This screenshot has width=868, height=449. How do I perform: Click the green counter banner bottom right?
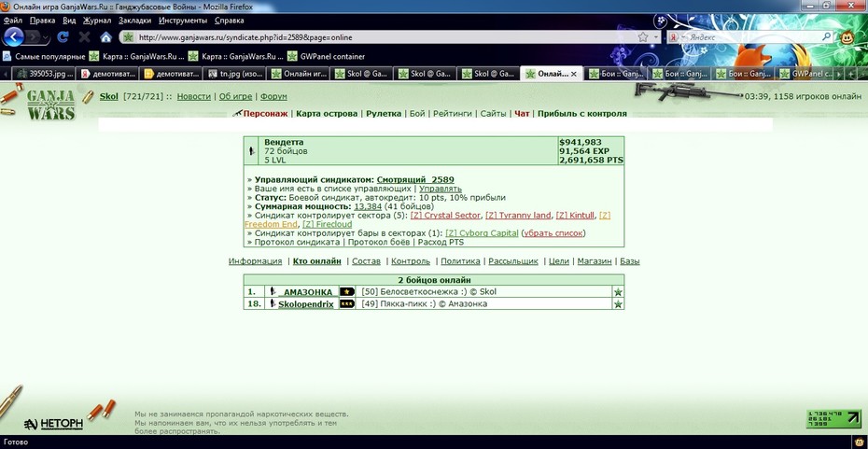pos(834,418)
